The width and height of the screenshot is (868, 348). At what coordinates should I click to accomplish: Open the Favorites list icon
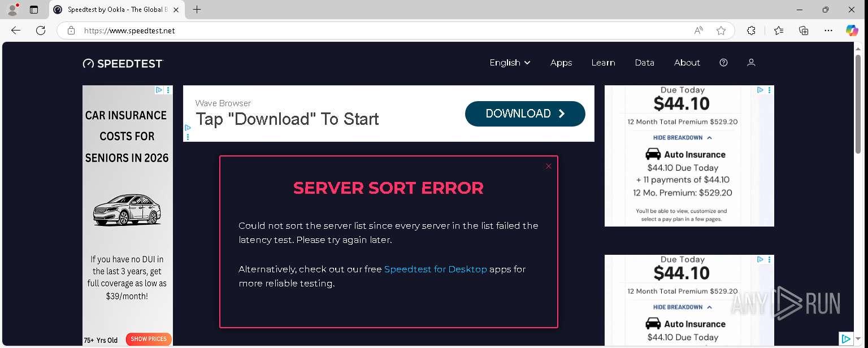779,31
